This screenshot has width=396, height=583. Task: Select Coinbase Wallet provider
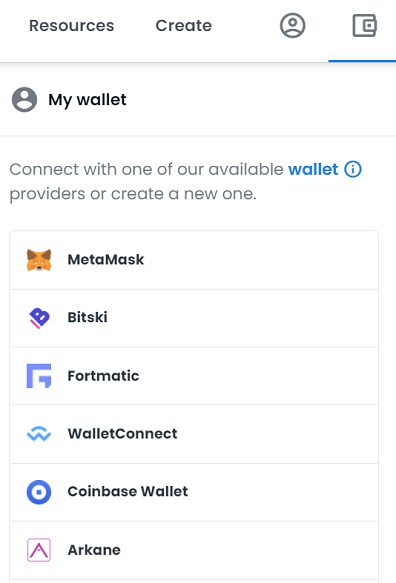[x=194, y=492]
